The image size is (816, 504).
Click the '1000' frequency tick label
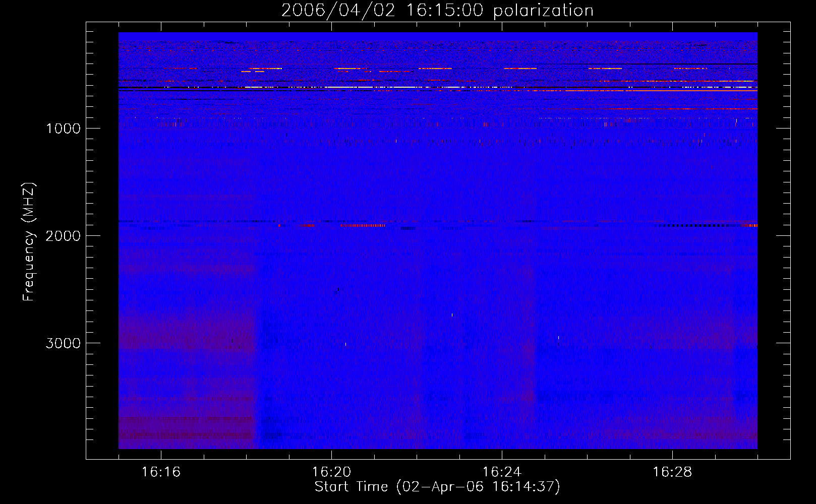click(64, 129)
